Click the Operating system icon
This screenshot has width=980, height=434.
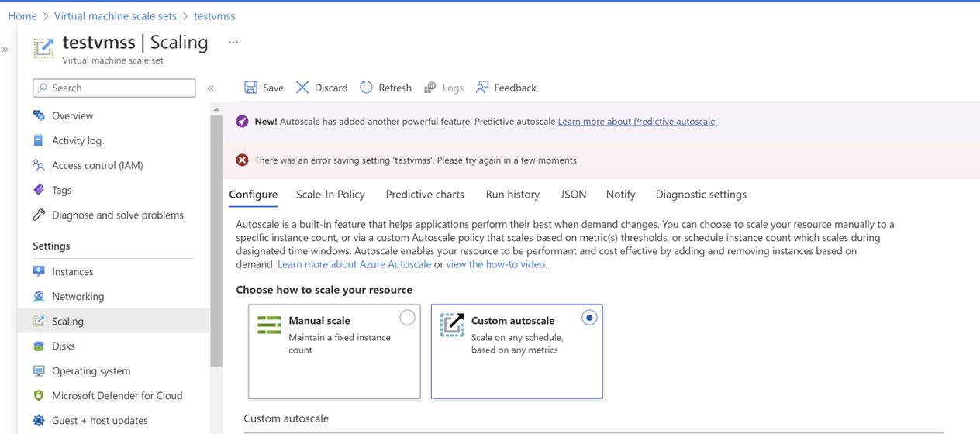coord(39,370)
